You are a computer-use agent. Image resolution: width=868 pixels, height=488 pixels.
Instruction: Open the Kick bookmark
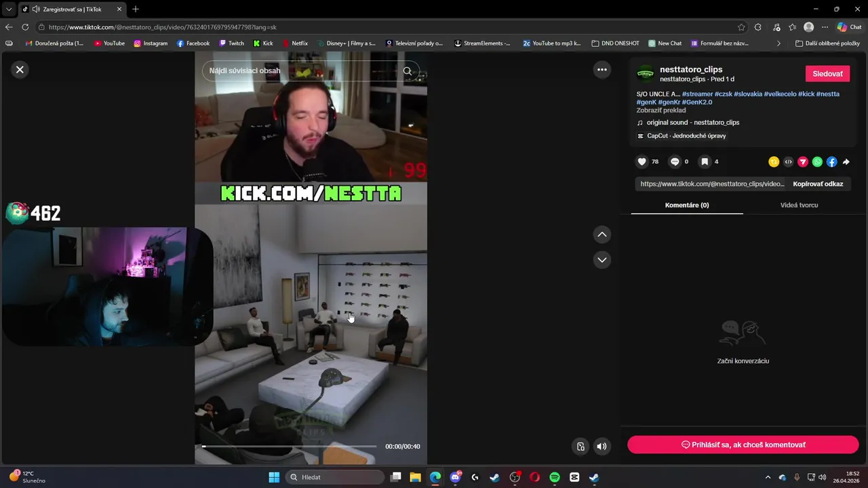(263, 43)
